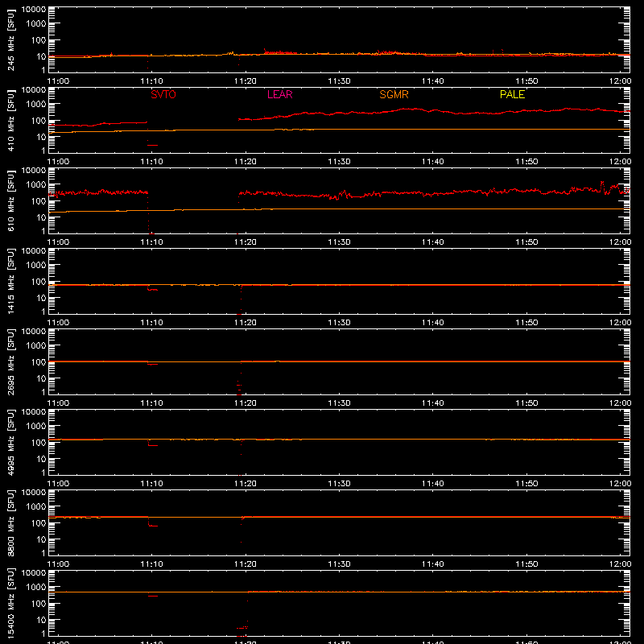The image size is (644, 644).
Task: Select the '8800 MHz [SFU]' axis title
Action: tap(11, 522)
